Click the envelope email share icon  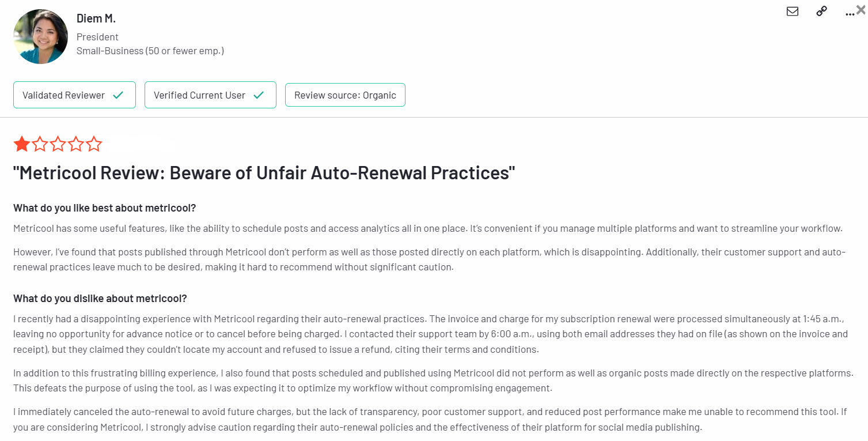click(793, 12)
